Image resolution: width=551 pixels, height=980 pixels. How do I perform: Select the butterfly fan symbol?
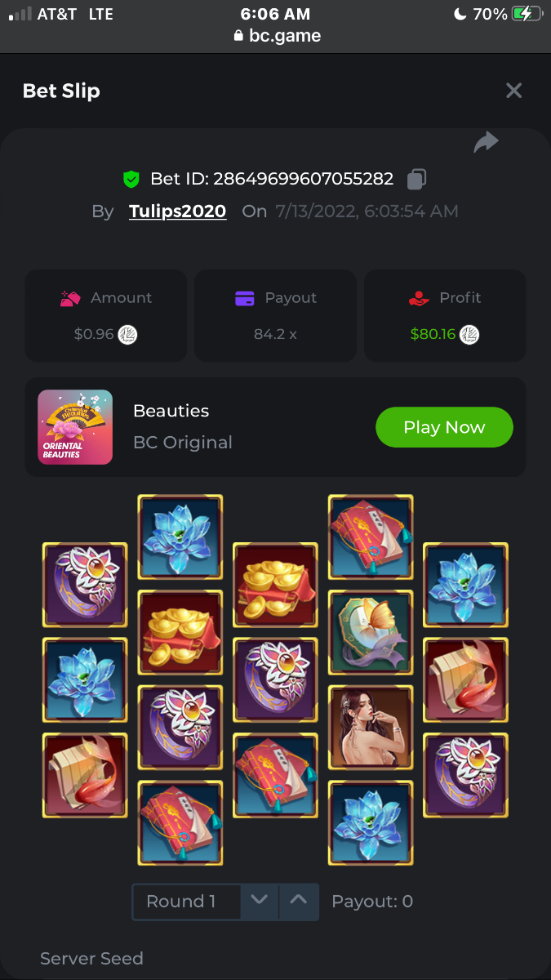pos(371,631)
